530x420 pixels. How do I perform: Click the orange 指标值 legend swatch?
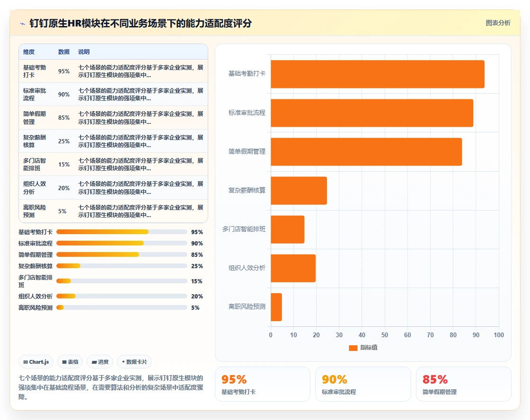[353, 348]
